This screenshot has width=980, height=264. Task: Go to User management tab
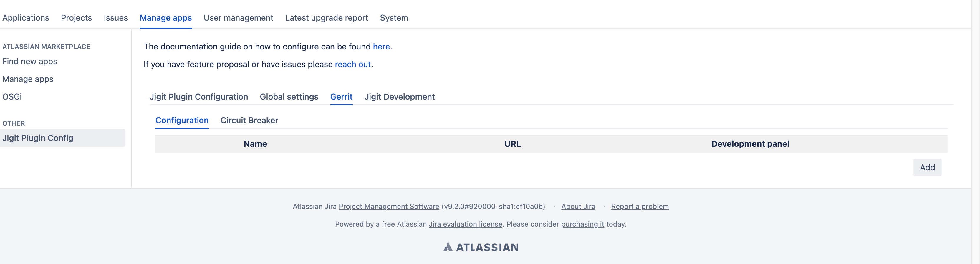[x=238, y=18]
